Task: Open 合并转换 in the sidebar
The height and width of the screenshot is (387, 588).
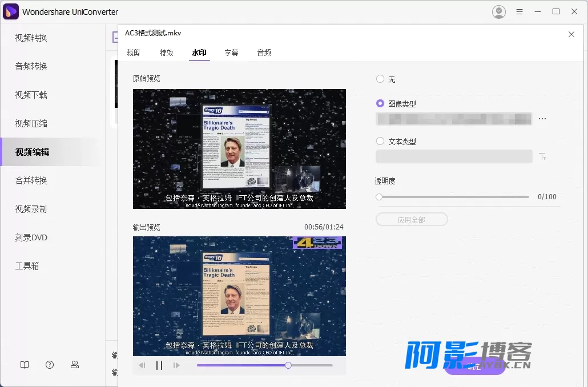Action: coord(31,180)
